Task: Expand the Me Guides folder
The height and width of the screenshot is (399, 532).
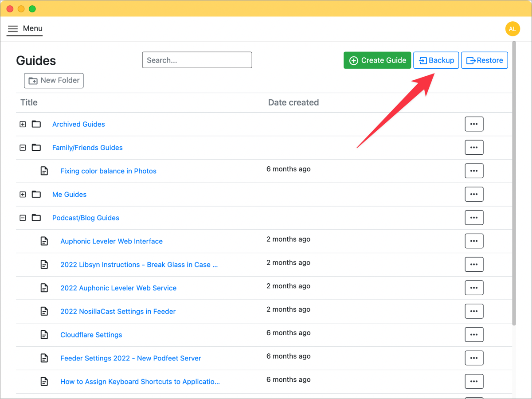Action: (23, 194)
